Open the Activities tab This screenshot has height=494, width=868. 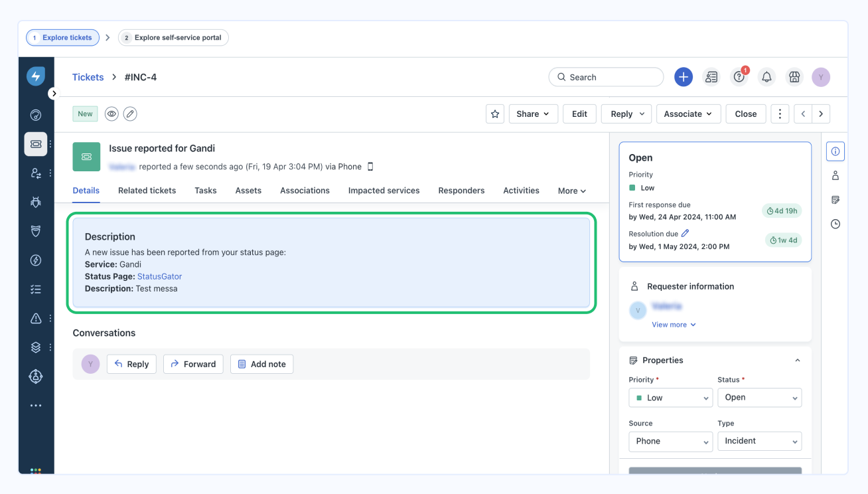tap(521, 191)
